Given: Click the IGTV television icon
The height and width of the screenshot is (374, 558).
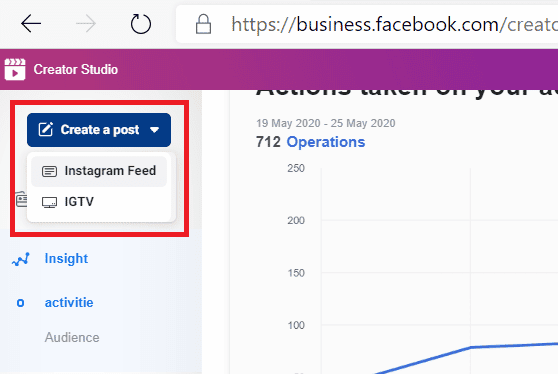Looking at the screenshot, I should point(49,202).
